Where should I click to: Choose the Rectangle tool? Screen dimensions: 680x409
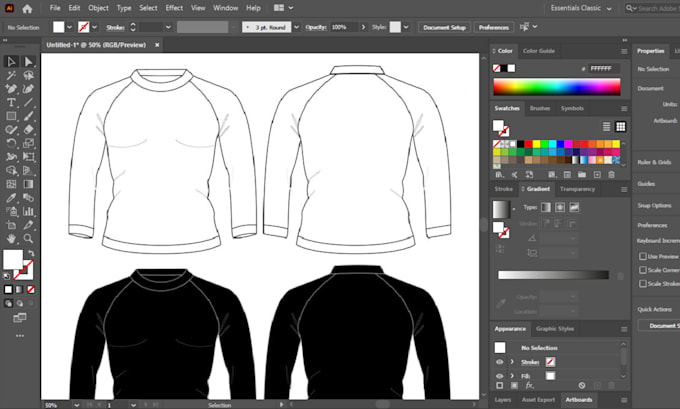point(11,116)
